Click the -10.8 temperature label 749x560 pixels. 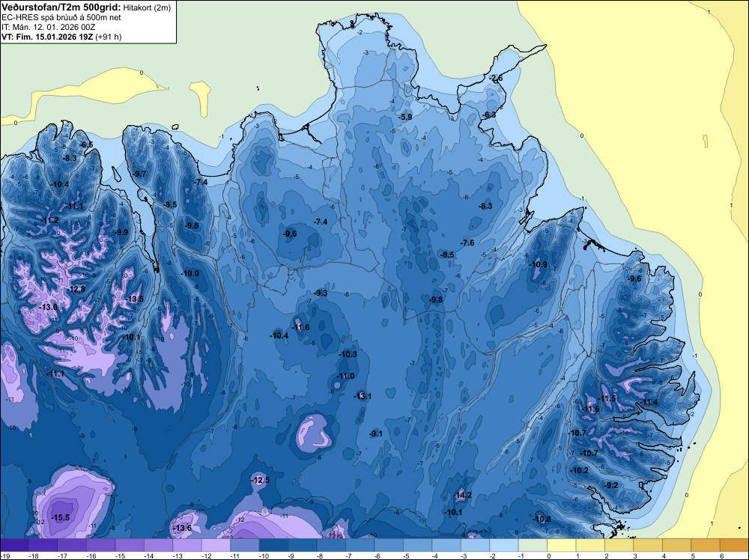(x=542, y=520)
